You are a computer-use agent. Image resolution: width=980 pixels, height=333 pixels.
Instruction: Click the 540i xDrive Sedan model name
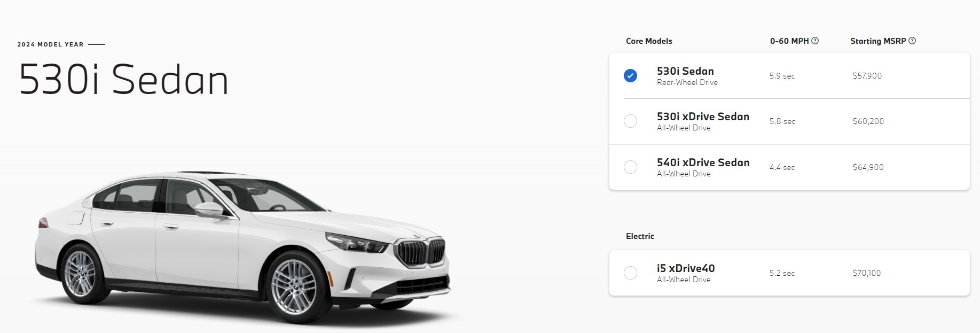[x=703, y=162]
